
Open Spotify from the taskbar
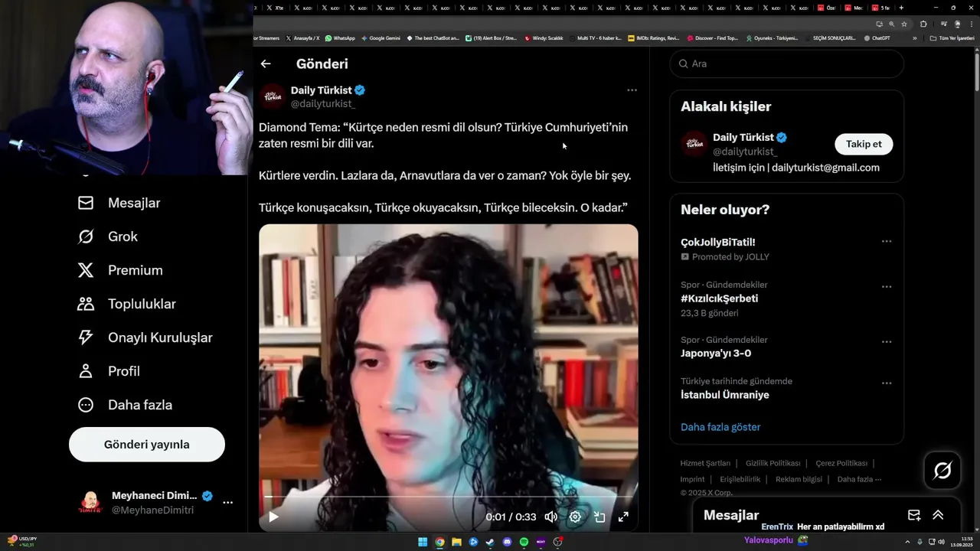(x=524, y=542)
